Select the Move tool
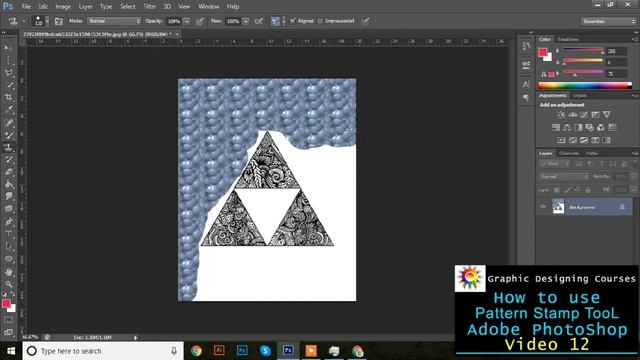Screen dimensions: 640x360 pyautogui.click(x=9, y=48)
